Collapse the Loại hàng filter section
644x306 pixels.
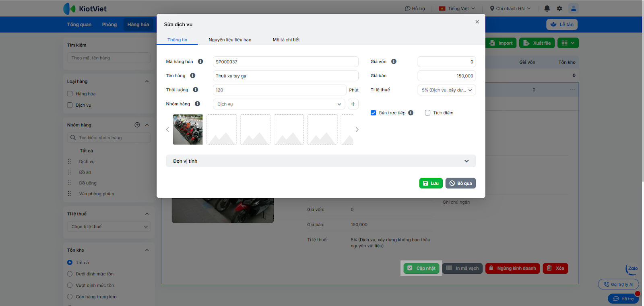point(147,81)
